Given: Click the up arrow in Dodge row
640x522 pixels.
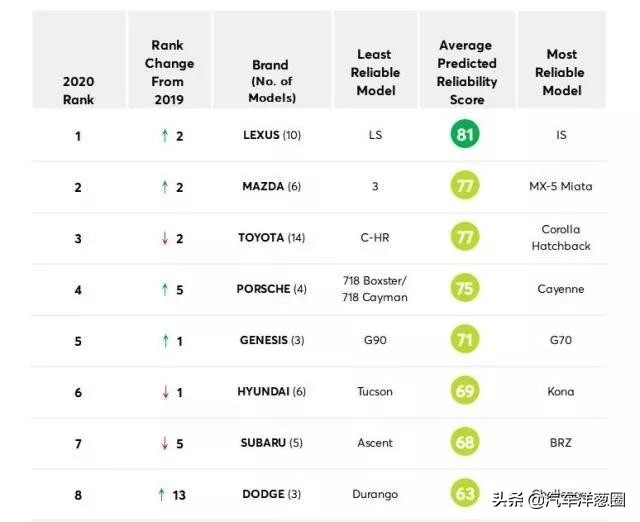Looking at the screenshot, I should click(160, 494).
